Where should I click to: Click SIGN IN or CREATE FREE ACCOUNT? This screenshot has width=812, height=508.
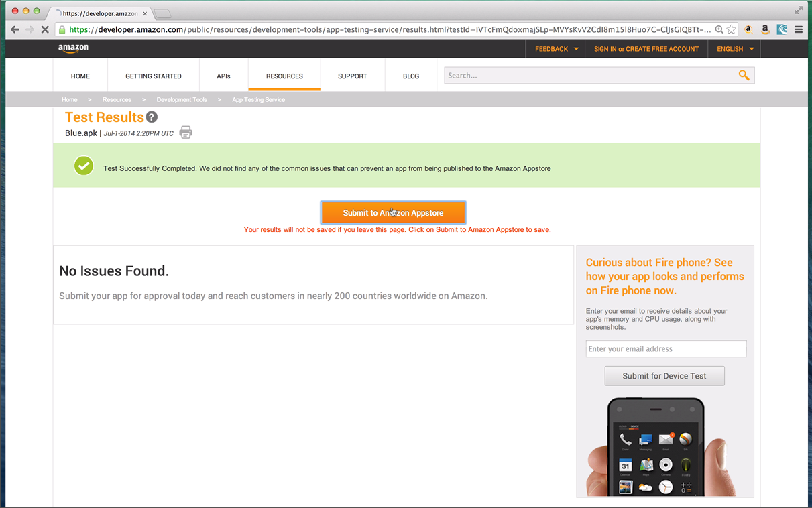(x=646, y=49)
